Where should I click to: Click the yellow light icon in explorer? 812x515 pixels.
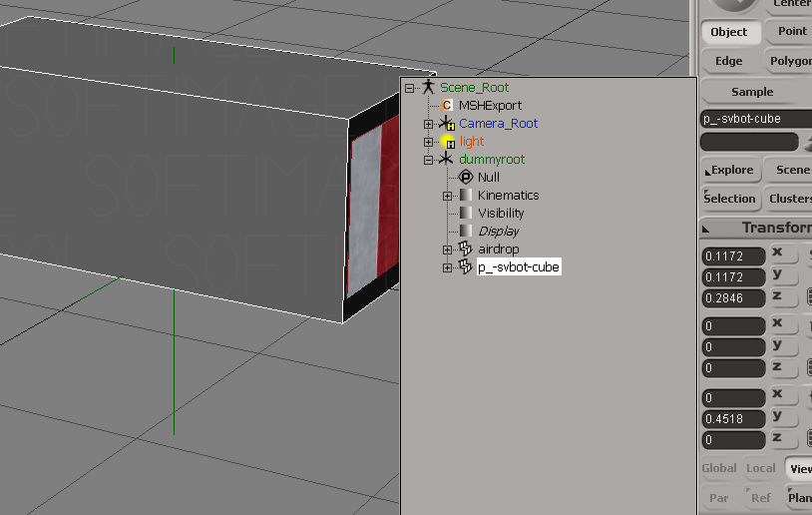pyautogui.click(x=447, y=141)
